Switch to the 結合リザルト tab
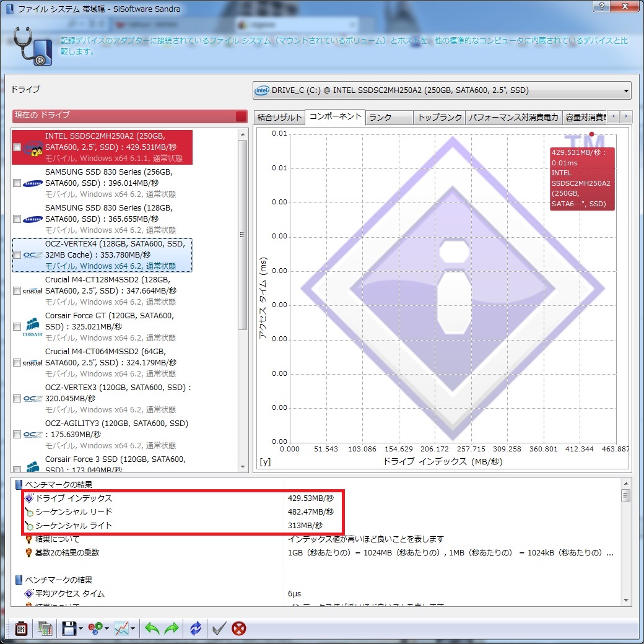Screen dimensions: 644x644 pyautogui.click(x=280, y=118)
